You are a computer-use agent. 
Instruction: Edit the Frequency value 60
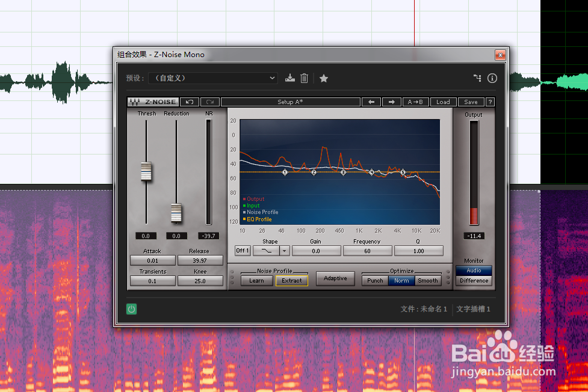point(368,251)
